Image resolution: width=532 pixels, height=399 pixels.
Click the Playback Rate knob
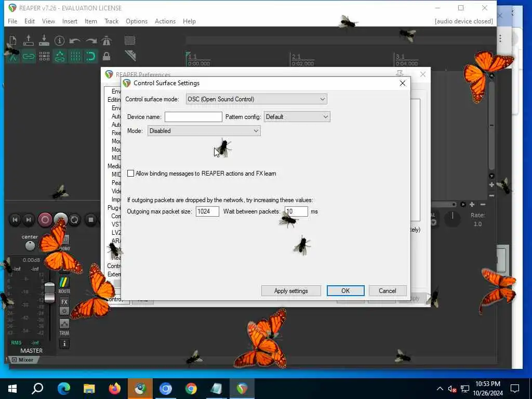tap(453, 219)
